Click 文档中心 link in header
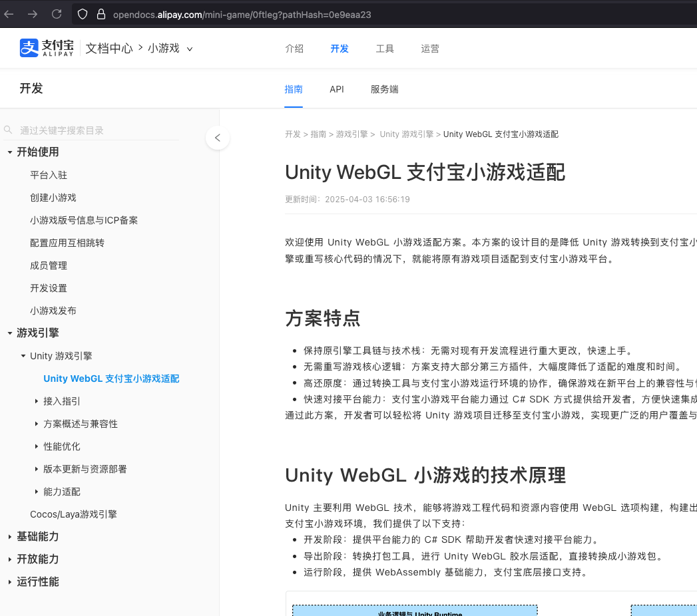Viewport: 697px width, 616px height. (x=109, y=48)
